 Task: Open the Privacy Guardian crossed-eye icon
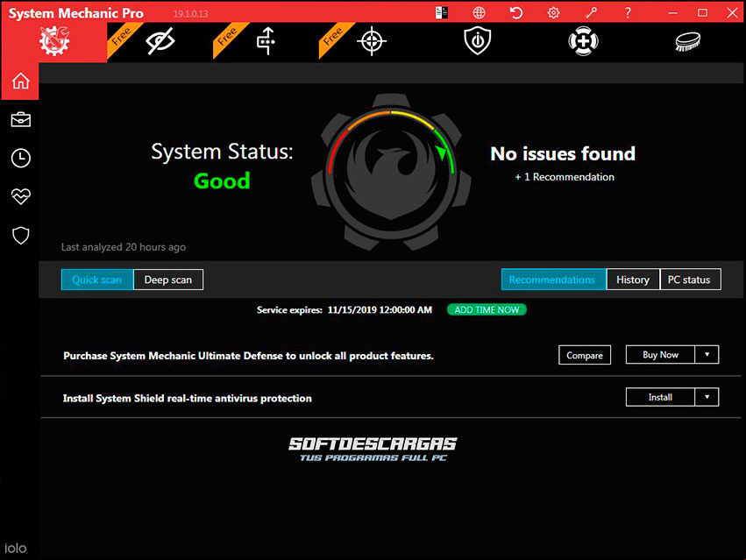pos(160,41)
